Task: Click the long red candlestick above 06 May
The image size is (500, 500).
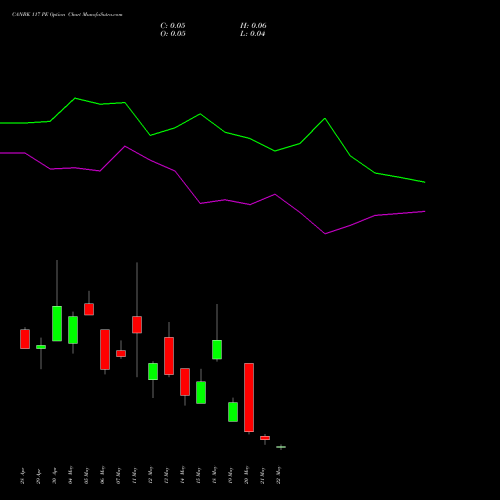Action: [x=105, y=349]
